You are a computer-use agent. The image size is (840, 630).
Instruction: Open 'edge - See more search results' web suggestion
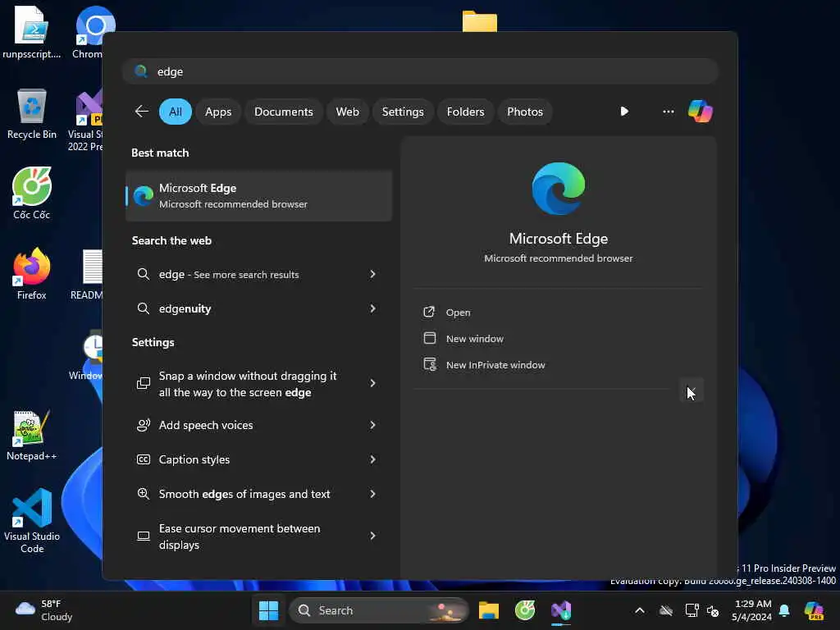pos(258,274)
